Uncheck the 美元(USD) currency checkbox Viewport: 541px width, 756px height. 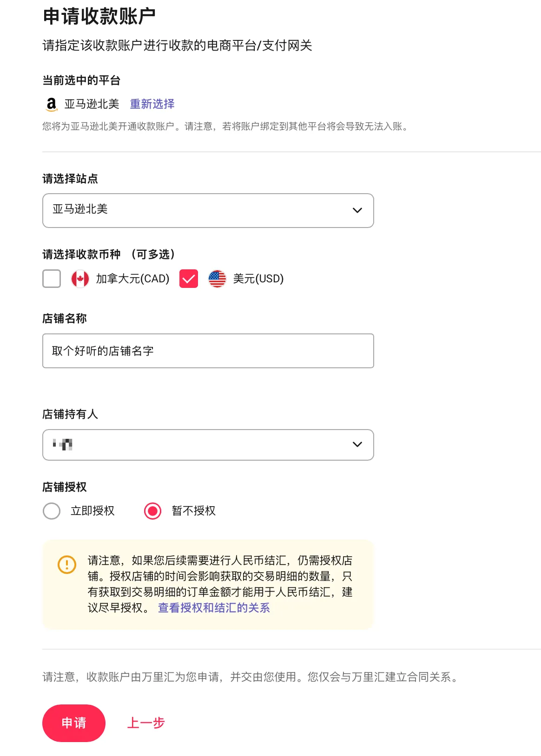[x=189, y=279]
